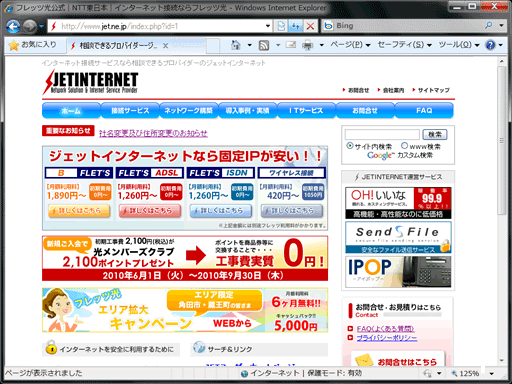This screenshot has width=512, height=384.
Task: Select the FAQ navigation tab
Action: [x=424, y=110]
